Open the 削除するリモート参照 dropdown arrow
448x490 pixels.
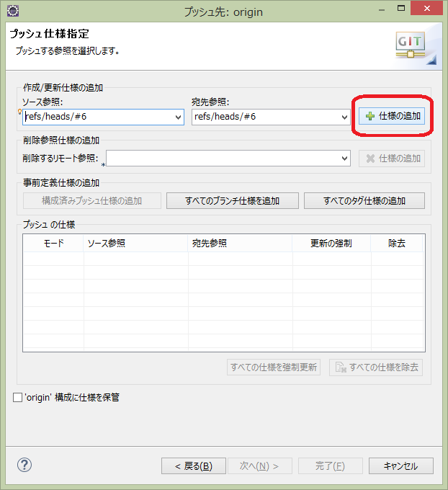click(344, 159)
